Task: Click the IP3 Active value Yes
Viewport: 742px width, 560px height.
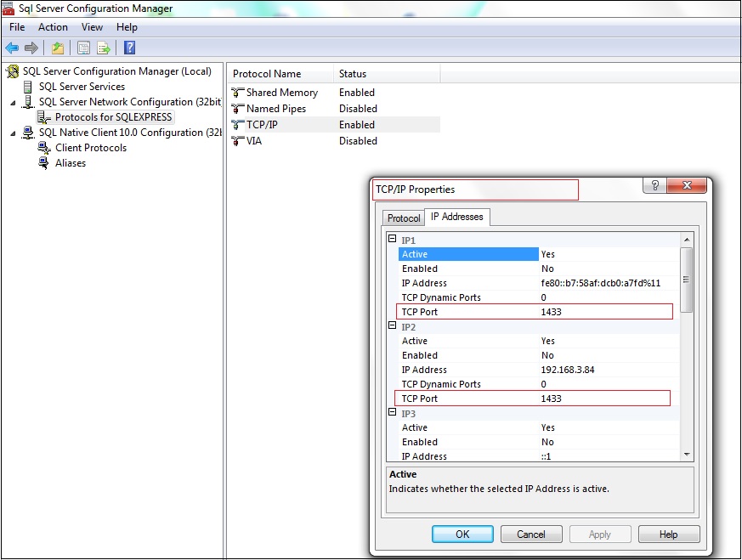Action: [x=548, y=427]
